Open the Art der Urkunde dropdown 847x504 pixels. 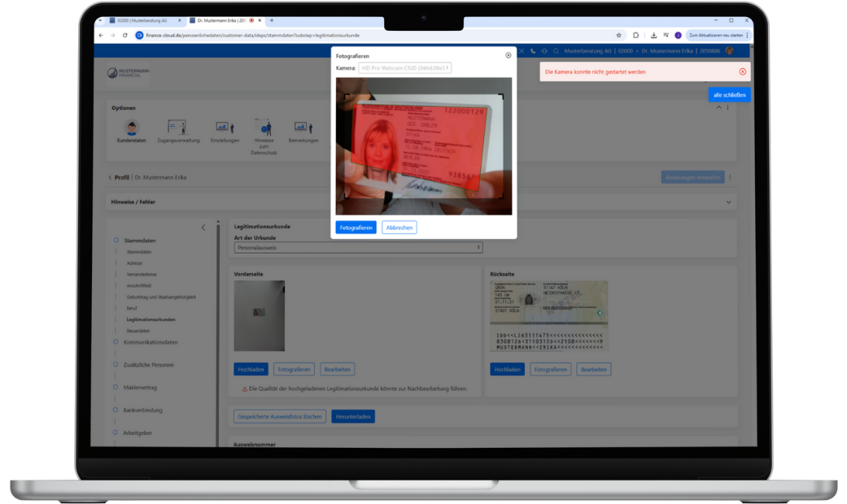pos(358,247)
